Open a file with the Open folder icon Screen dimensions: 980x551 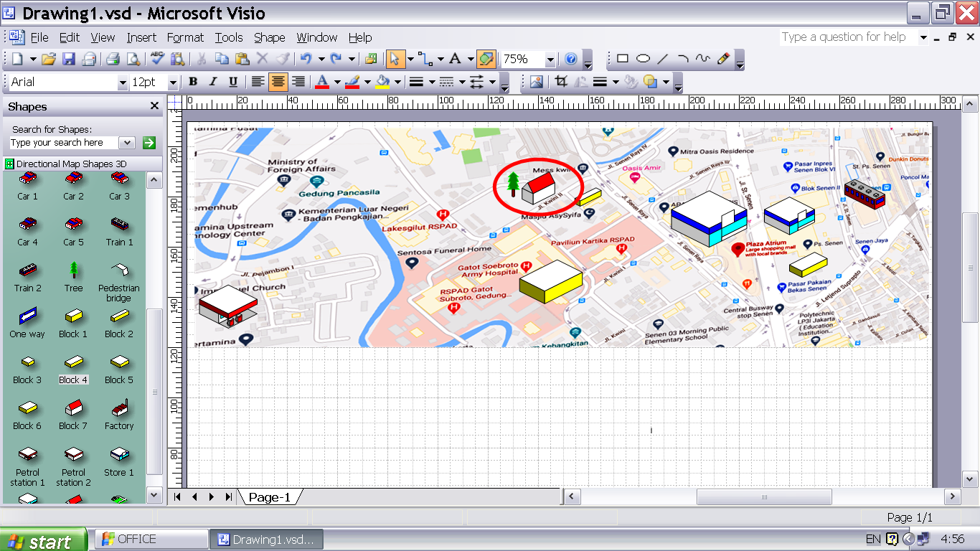coord(49,59)
